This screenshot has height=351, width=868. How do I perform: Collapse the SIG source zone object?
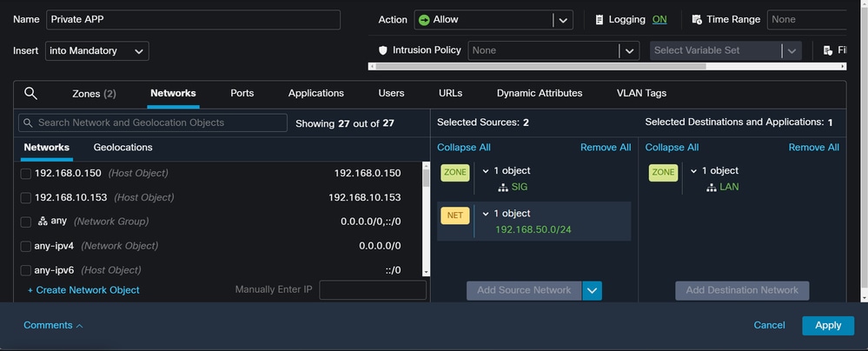coord(486,171)
